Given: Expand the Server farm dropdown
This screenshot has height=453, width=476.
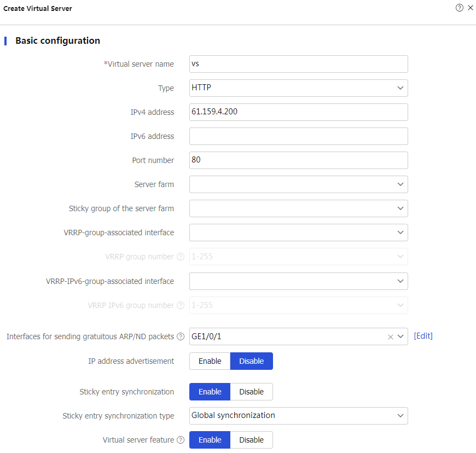Looking at the screenshot, I should 298,184.
